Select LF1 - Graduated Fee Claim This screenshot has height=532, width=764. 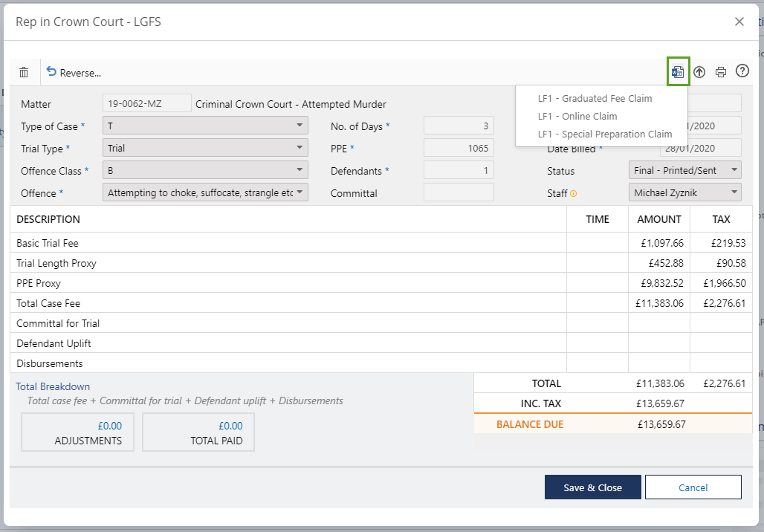point(595,98)
